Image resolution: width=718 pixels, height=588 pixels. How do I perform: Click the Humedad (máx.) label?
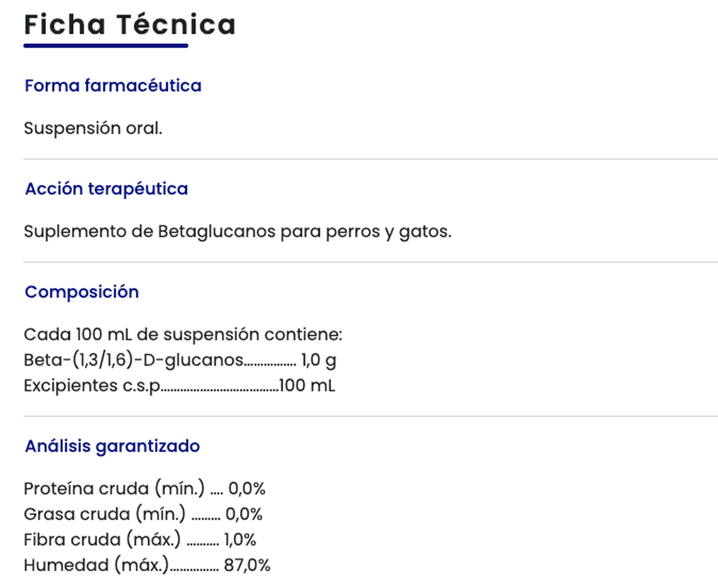pos(96,565)
